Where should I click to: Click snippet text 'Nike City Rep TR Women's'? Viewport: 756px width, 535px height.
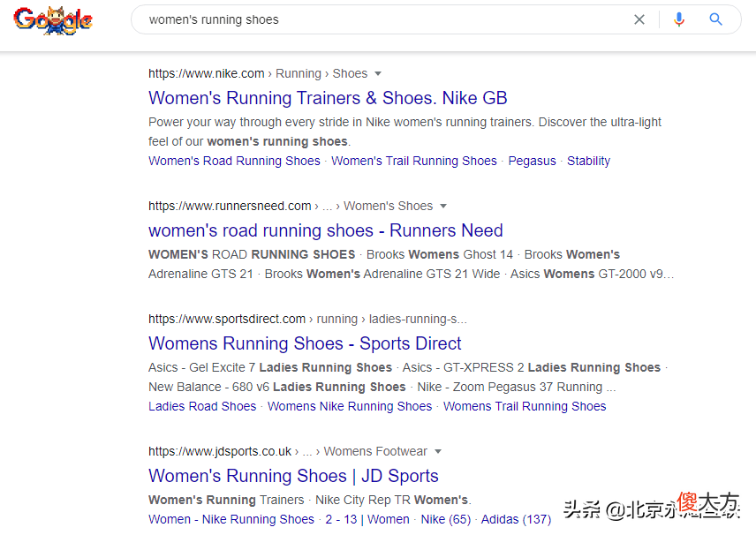click(392, 501)
